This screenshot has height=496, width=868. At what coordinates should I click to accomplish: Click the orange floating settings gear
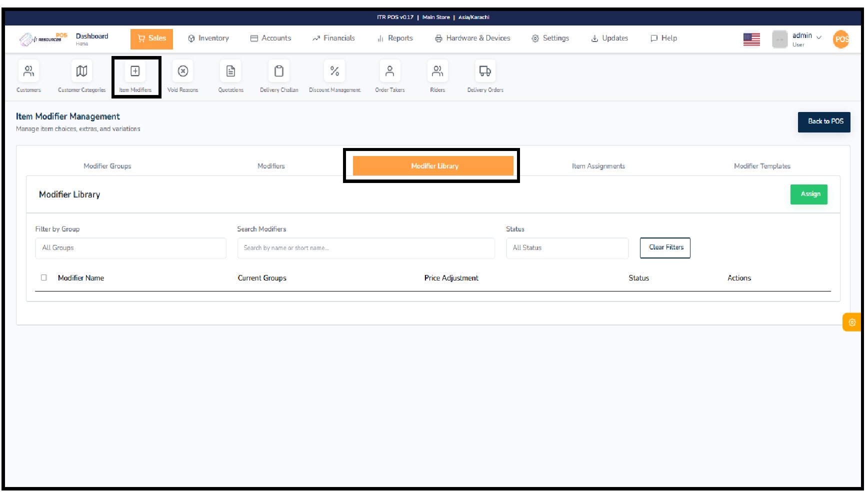tap(852, 322)
